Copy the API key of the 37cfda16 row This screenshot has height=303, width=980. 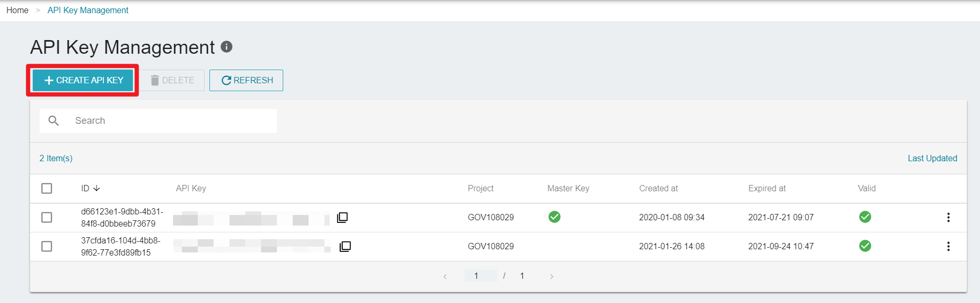[345, 246]
